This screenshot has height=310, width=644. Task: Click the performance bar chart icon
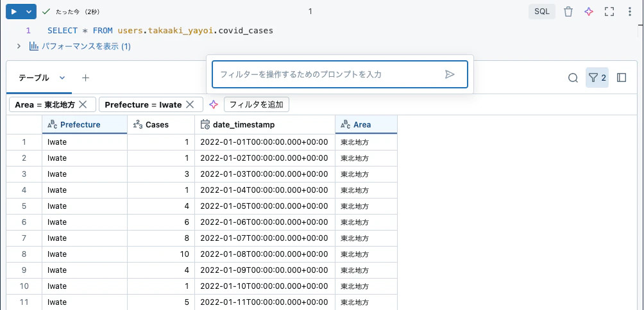click(x=34, y=46)
